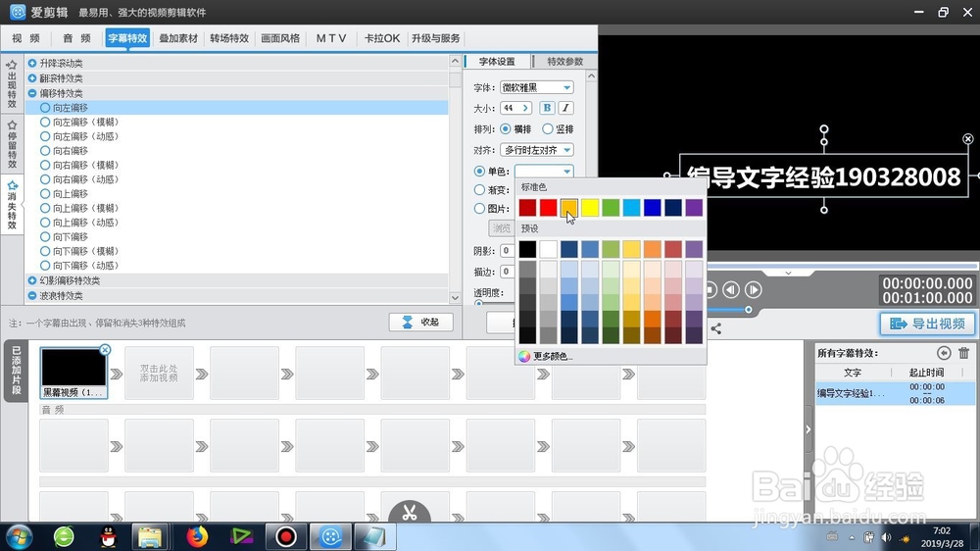Expand 翻滚特效类 effect category
Screen dimensions: 980x551
[x=32, y=78]
